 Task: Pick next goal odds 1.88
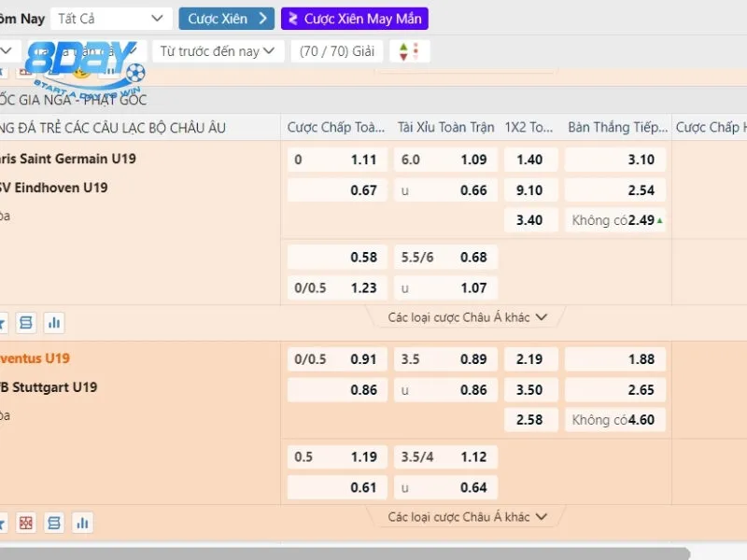tap(615, 359)
